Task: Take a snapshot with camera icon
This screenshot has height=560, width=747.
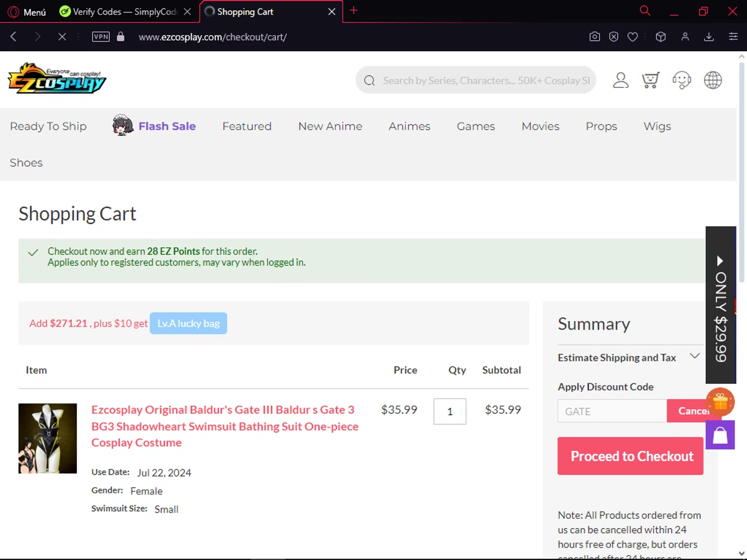Action: [x=594, y=36]
